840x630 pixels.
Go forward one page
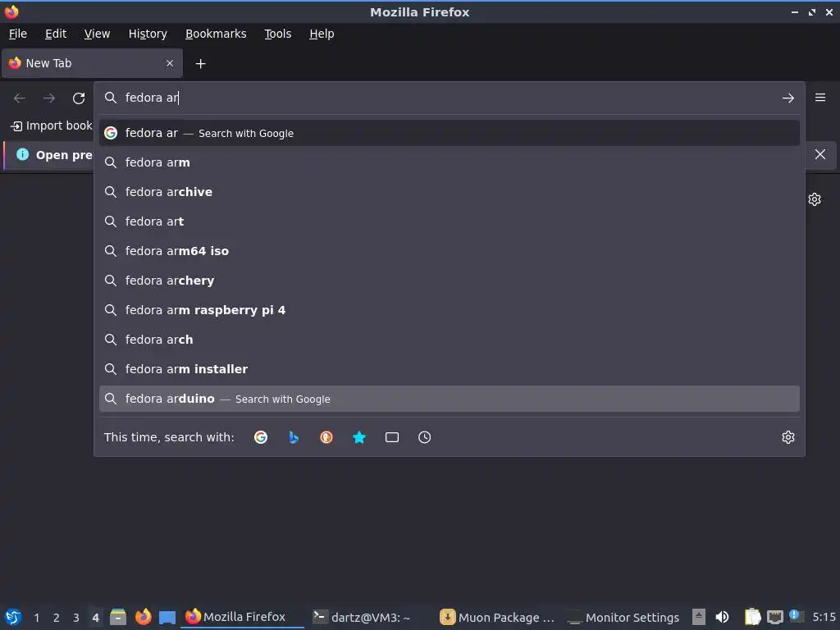tap(49, 98)
